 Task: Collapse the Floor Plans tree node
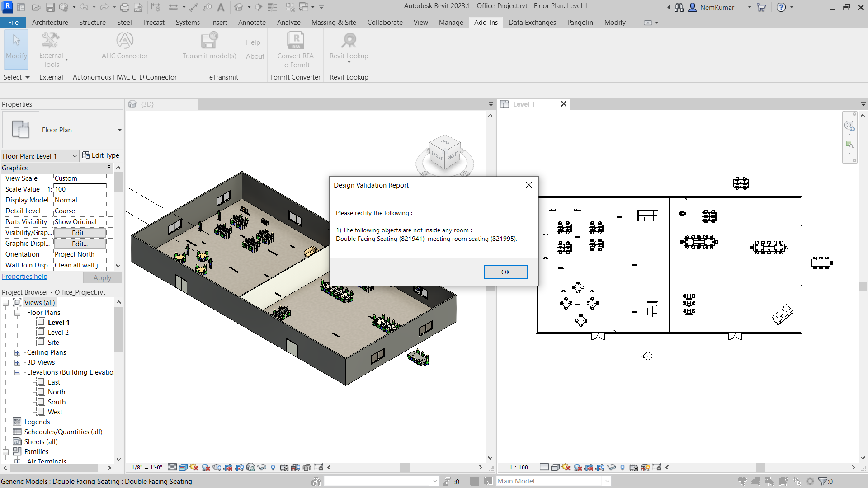(x=17, y=313)
